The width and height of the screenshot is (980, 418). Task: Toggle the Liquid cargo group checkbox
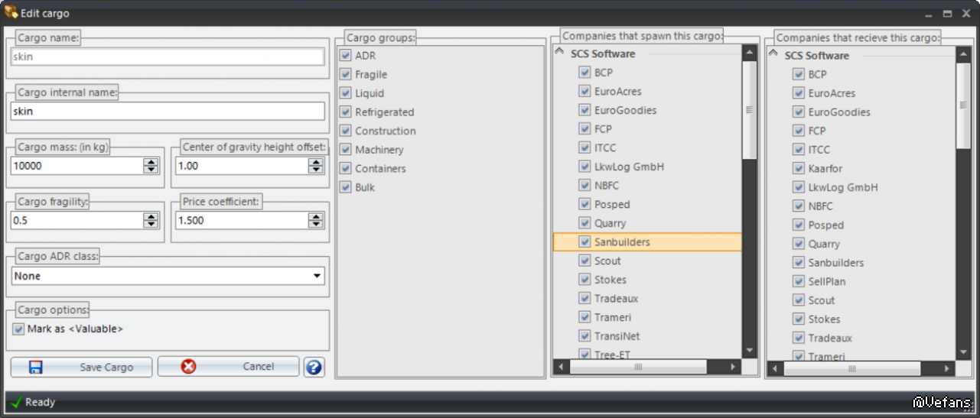pyautogui.click(x=345, y=93)
